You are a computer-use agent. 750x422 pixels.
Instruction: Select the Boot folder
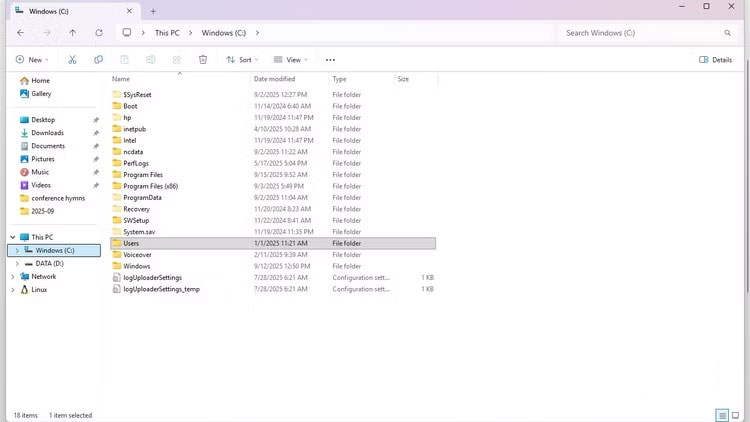pyautogui.click(x=130, y=106)
